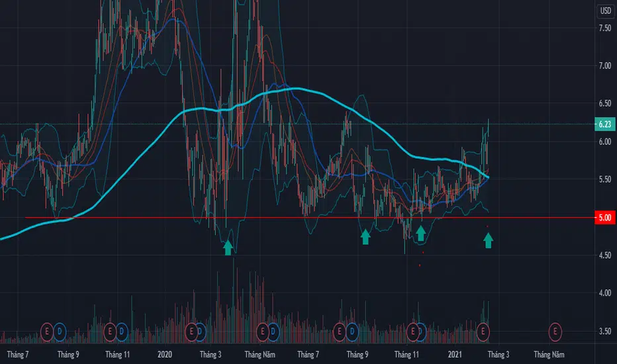
Task: Open the upcoming earnings E marker above Tháng Năm 2021
Action: click(x=555, y=332)
